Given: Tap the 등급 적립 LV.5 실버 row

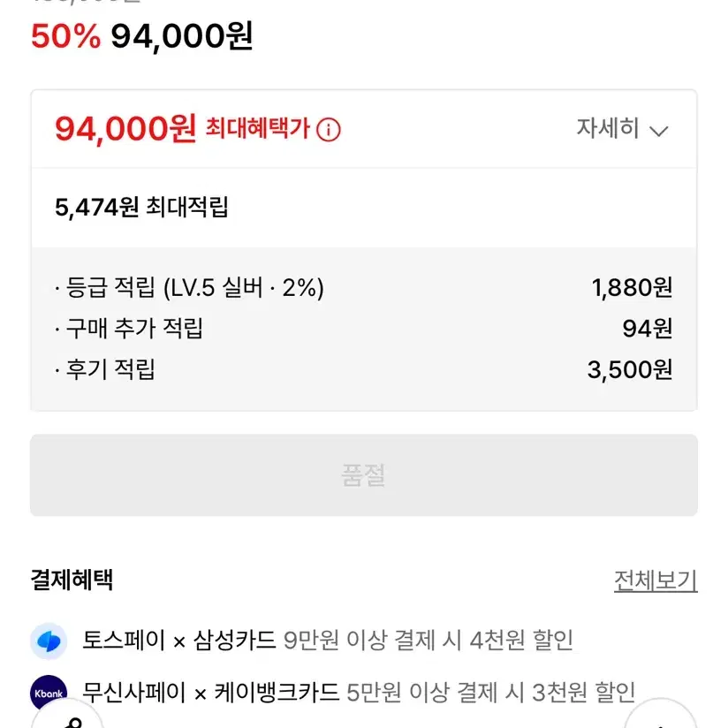Looking at the screenshot, I should [x=364, y=287].
